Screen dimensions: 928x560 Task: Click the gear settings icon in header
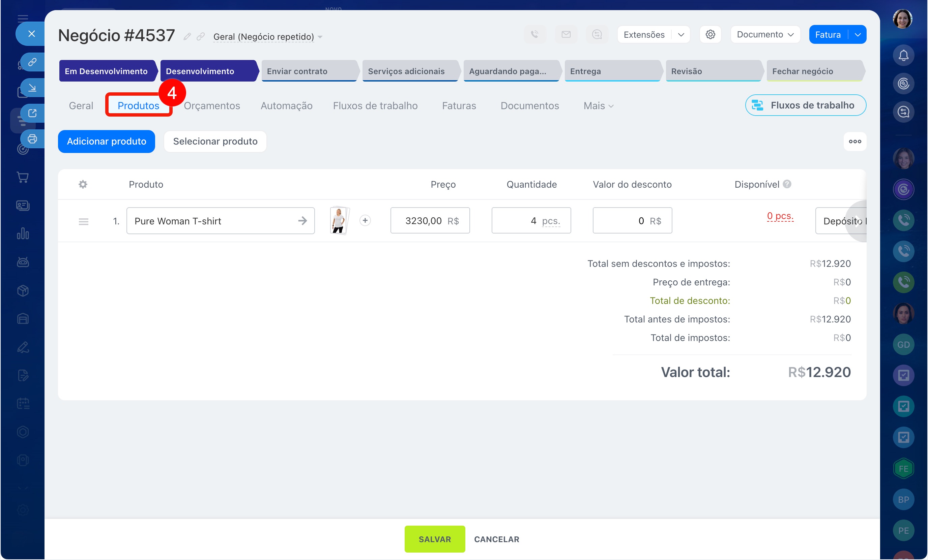point(710,35)
